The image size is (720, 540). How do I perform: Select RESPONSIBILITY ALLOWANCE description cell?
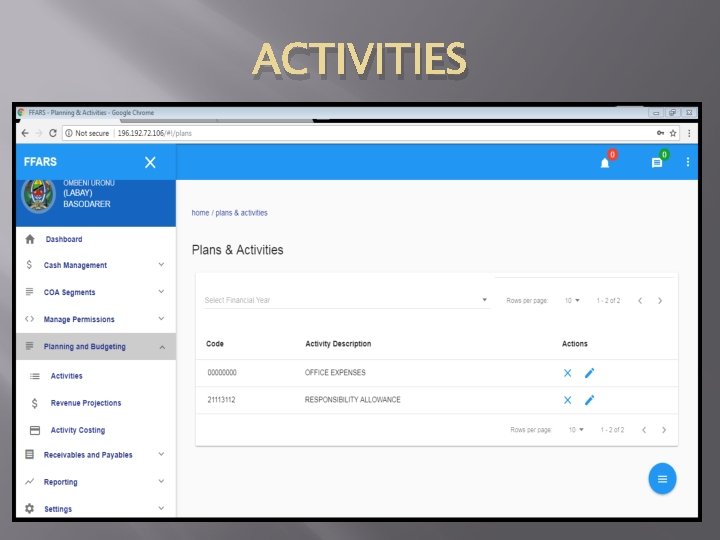[x=353, y=399]
